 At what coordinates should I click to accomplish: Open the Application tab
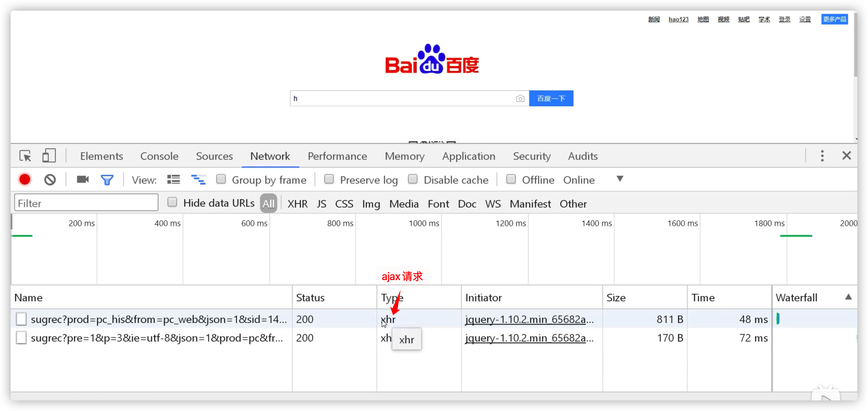(x=468, y=156)
